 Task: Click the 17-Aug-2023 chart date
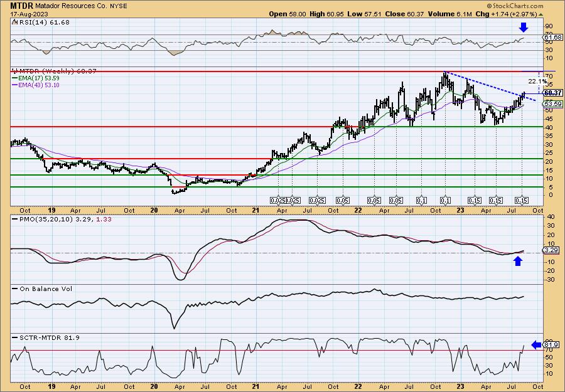28,14
